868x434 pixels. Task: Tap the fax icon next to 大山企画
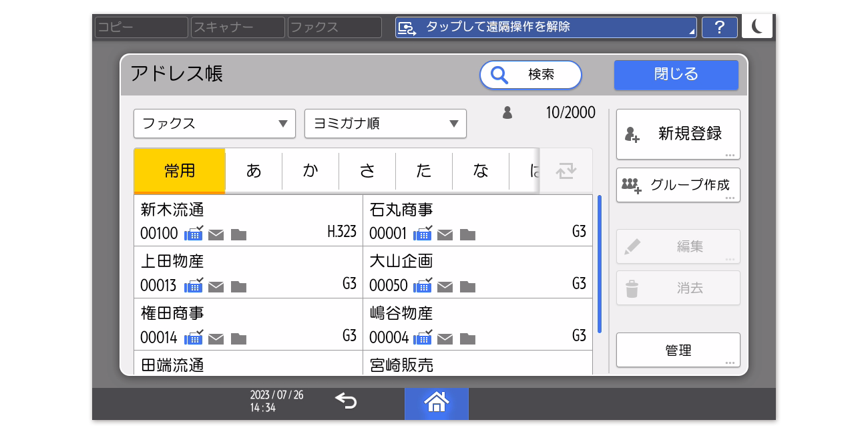[x=423, y=286]
